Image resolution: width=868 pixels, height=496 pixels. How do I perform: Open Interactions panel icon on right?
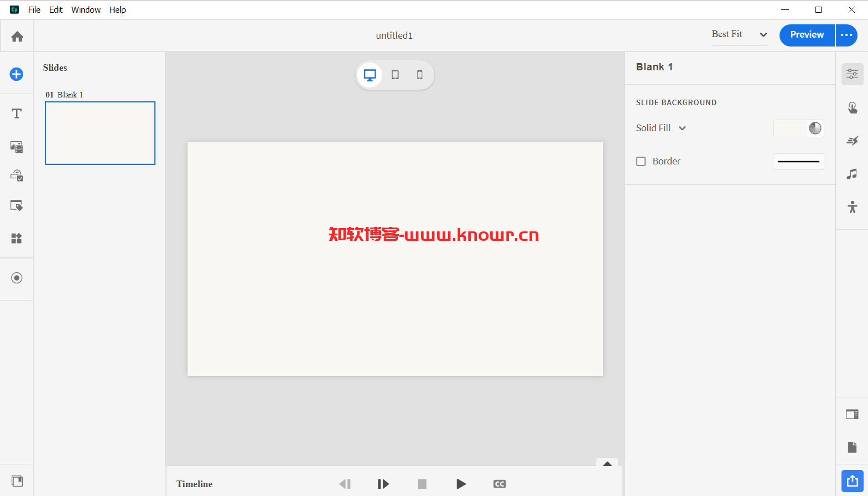(x=852, y=107)
